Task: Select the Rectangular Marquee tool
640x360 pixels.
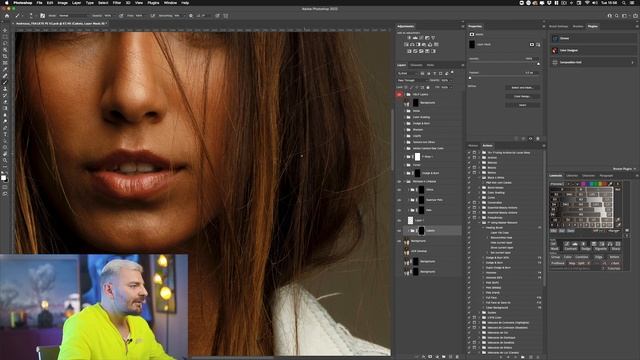Action: pyautogui.click(x=5, y=37)
